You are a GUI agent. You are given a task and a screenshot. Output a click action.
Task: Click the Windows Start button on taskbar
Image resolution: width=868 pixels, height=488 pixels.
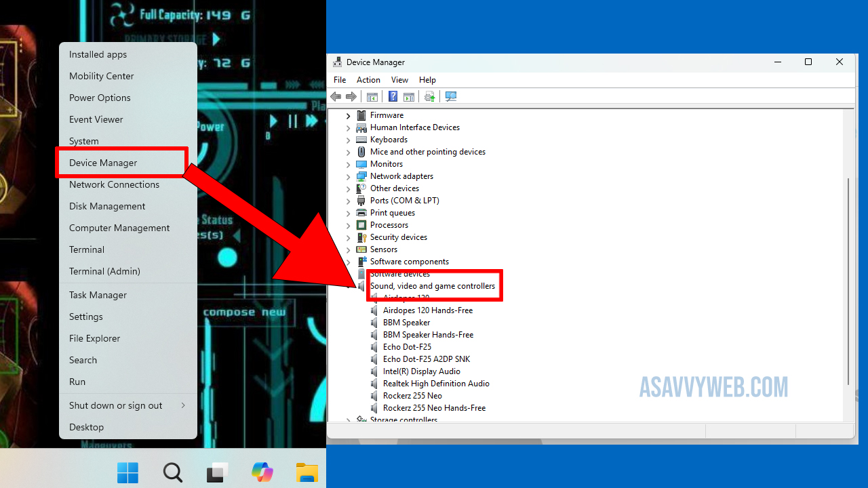tap(127, 472)
